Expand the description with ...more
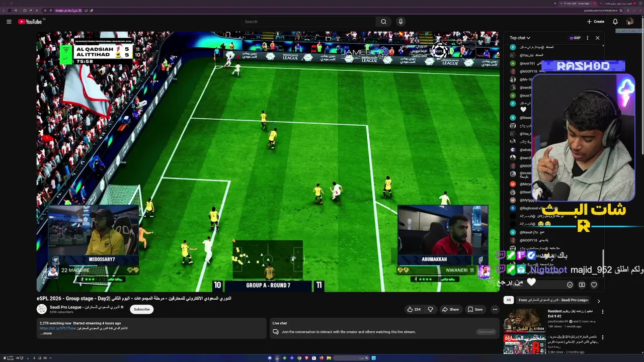 (46, 333)
